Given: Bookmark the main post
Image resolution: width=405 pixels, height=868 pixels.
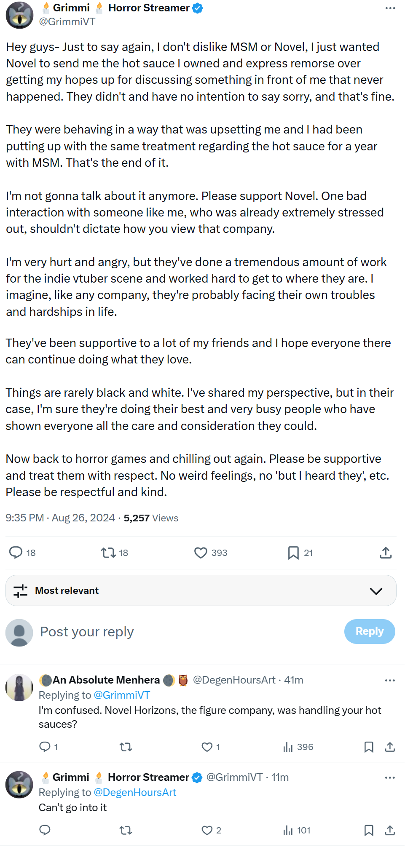Looking at the screenshot, I should click(293, 553).
